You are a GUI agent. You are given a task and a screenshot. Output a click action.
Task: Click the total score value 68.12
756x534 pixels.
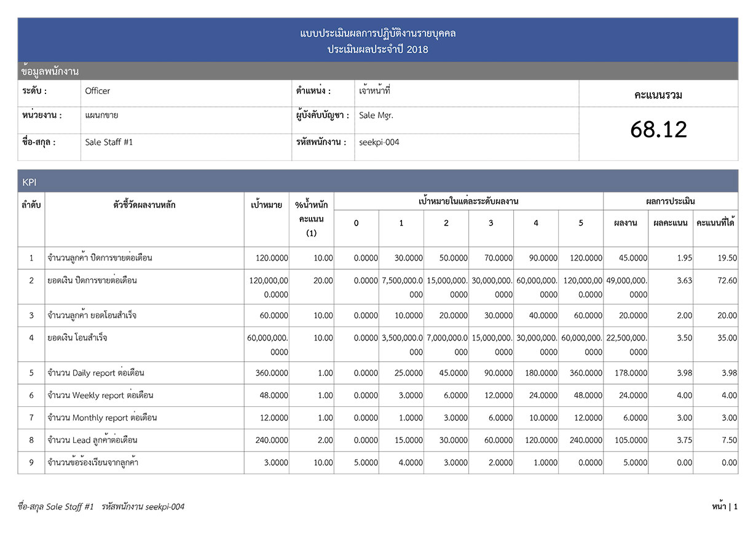tap(658, 130)
